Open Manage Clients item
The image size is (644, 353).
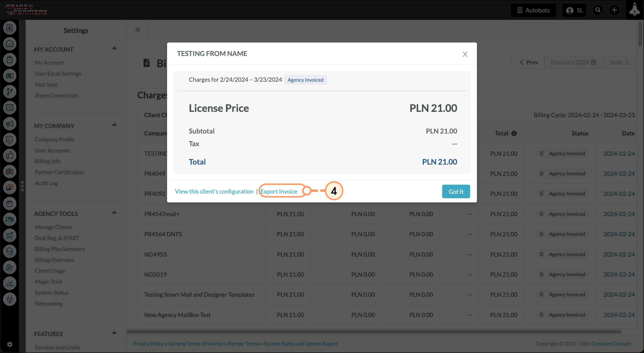(x=53, y=227)
